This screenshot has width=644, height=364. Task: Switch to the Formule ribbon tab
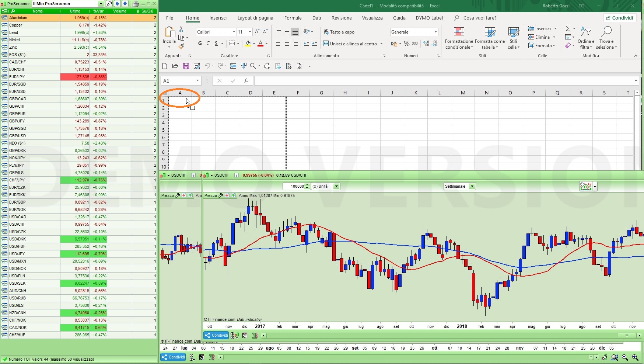click(x=293, y=18)
